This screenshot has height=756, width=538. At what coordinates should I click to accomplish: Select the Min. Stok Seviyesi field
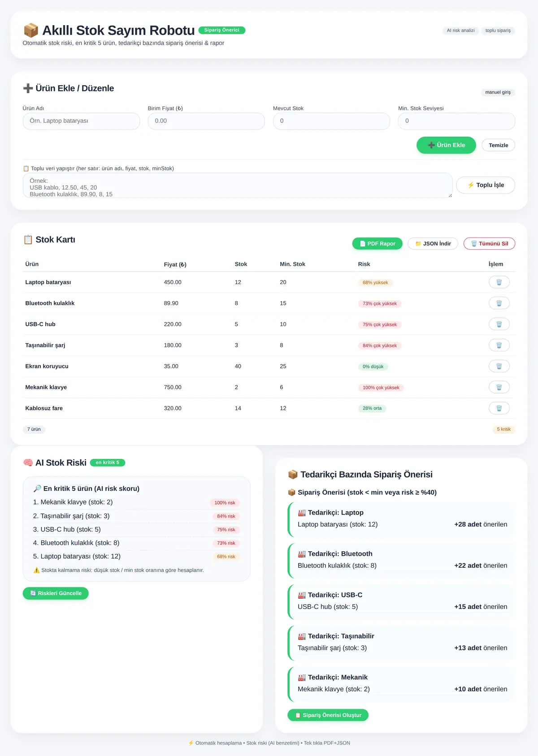click(456, 121)
